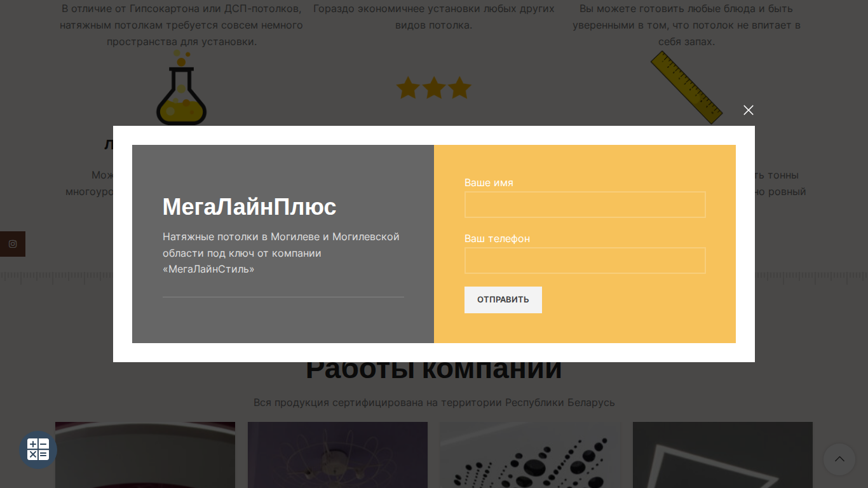Submit the form with 'ОТПРАВИТЬ' button

tap(503, 300)
